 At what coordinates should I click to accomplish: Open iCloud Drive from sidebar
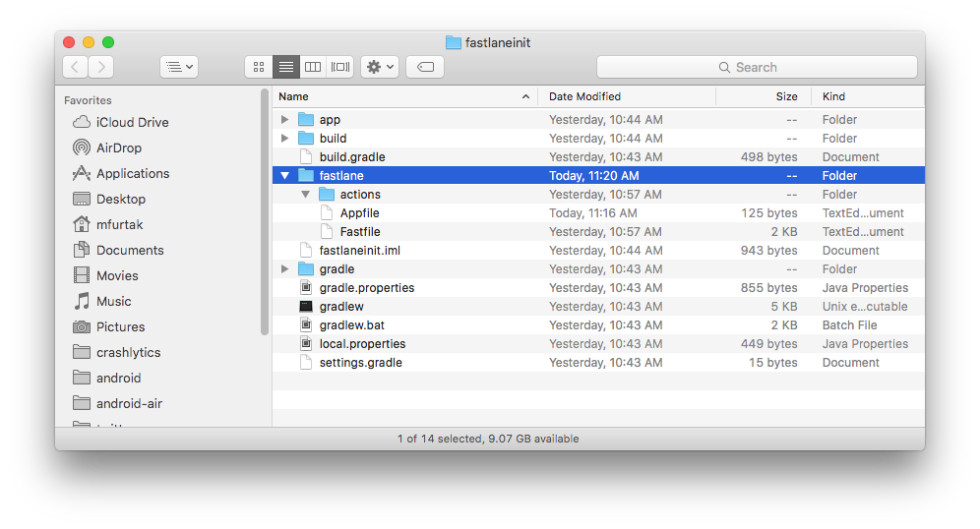pyautogui.click(x=132, y=122)
